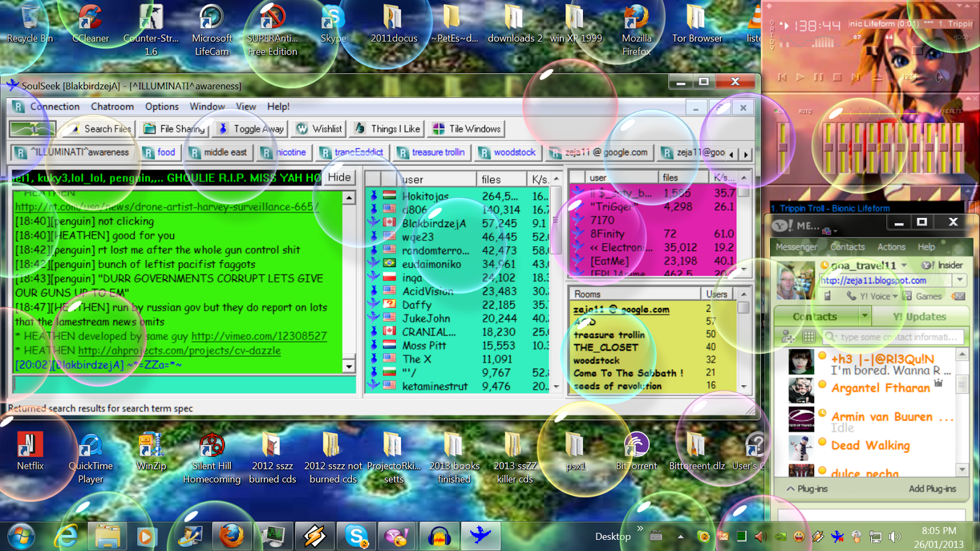Image resolution: width=980 pixels, height=551 pixels.
Task: Skip to next track in Winamp
Action: [x=856, y=77]
